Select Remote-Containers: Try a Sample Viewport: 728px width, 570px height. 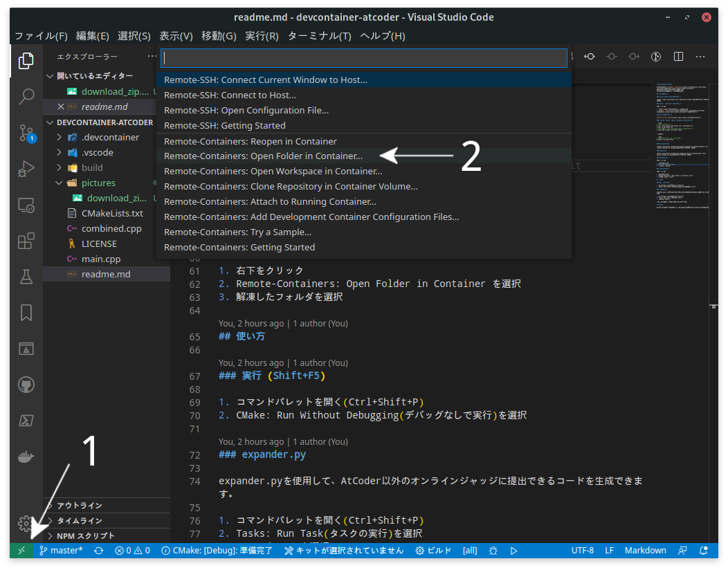pyautogui.click(x=364, y=232)
